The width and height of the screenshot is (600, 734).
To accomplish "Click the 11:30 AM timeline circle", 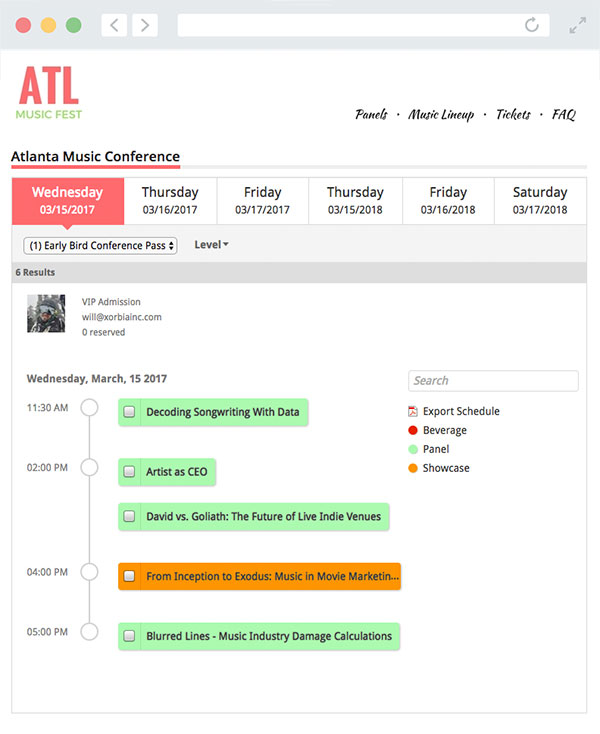I will pyautogui.click(x=89, y=408).
